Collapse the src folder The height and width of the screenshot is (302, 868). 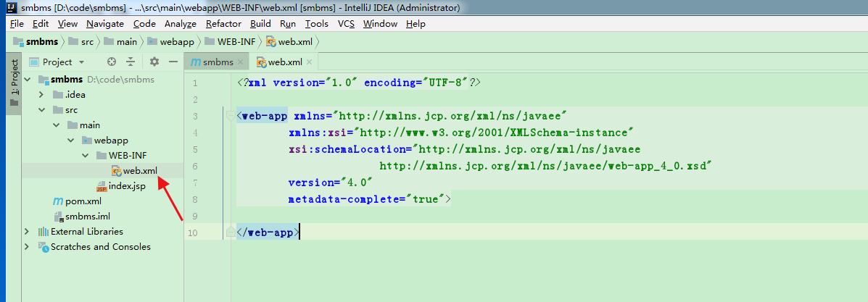pyautogui.click(x=41, y=110)
